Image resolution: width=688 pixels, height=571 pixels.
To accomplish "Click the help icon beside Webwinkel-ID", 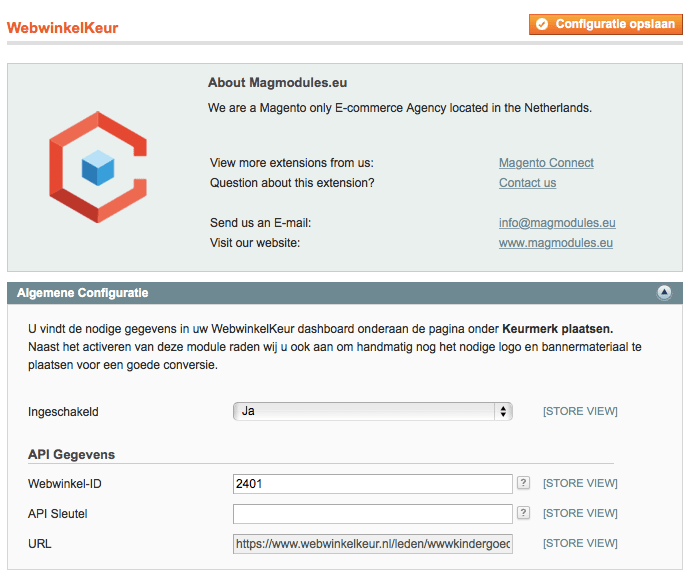I will click(523, 483).
